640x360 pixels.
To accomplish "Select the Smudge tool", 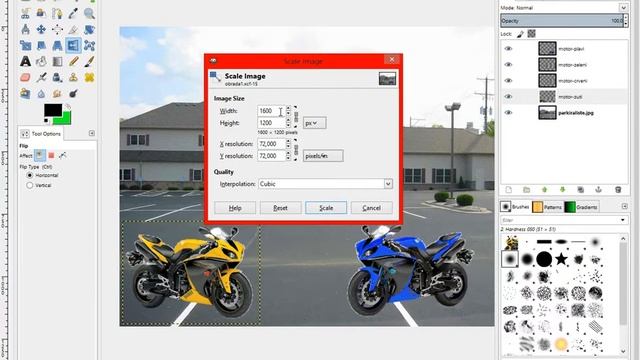I will [57, 93].
